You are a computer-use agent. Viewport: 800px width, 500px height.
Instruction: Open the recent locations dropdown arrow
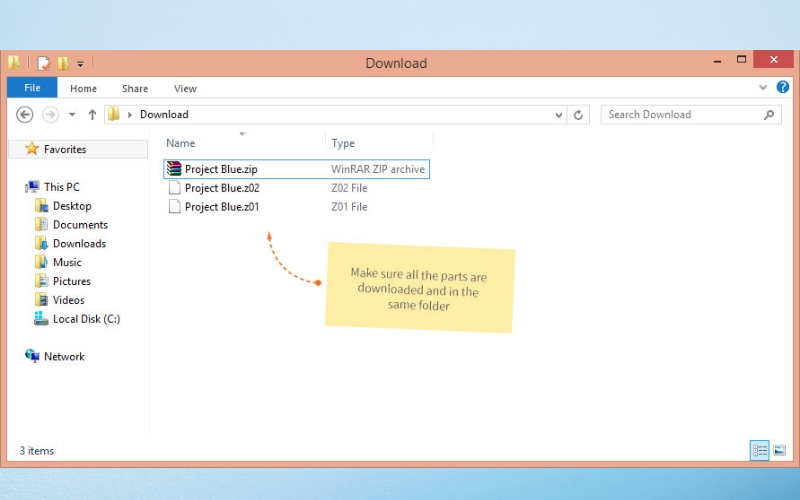point(72,115)
